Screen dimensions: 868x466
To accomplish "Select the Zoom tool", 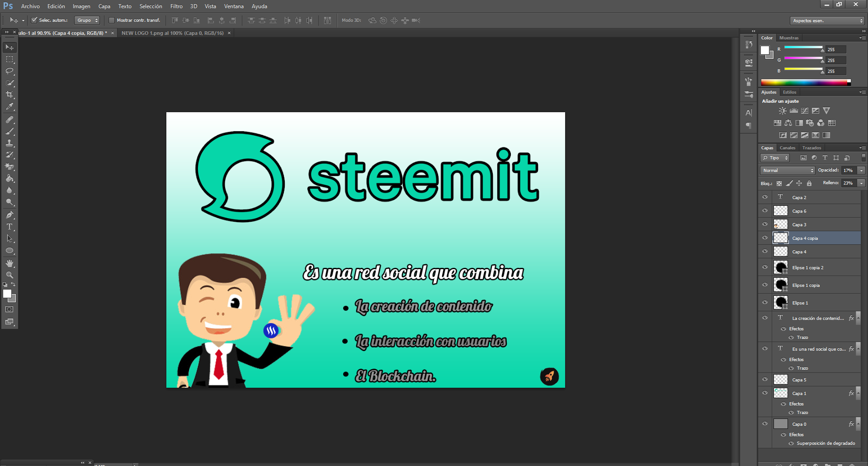I will [x=9, y=275].
